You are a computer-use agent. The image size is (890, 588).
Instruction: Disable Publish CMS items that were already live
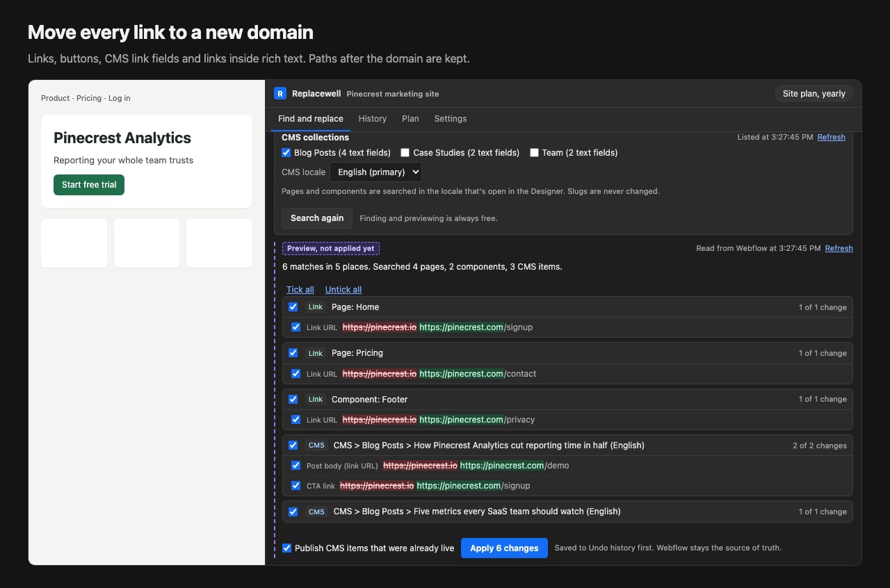point(286,548)
